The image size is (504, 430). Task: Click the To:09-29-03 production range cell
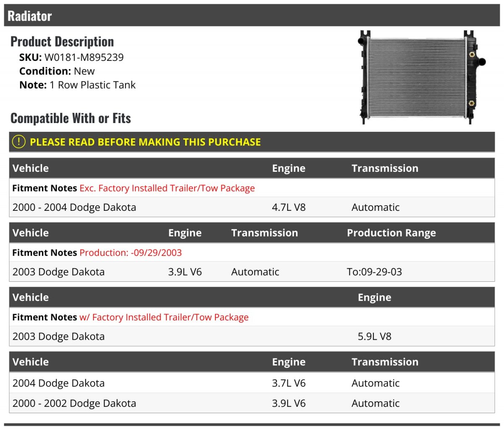point(374,272)
